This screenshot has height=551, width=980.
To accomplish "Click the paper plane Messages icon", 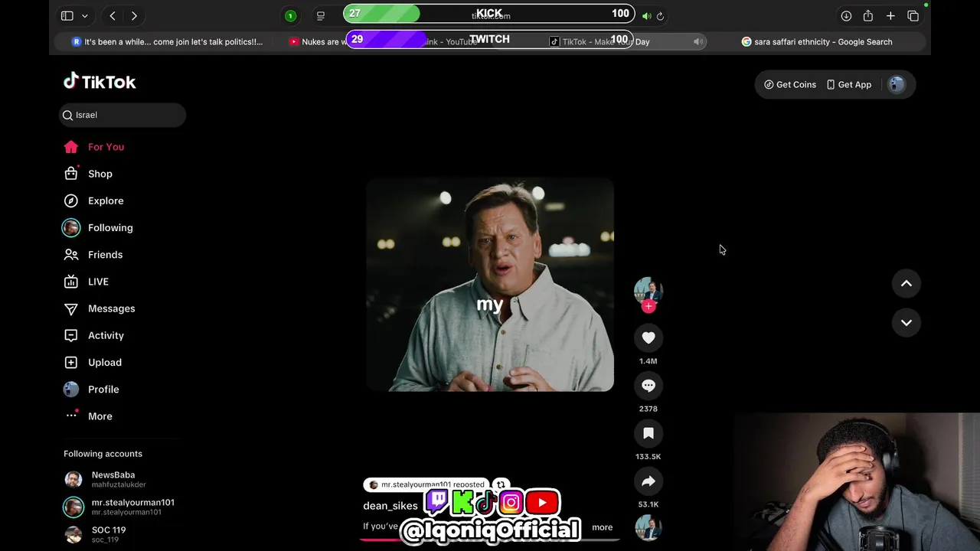I will (x=71, y=308).
